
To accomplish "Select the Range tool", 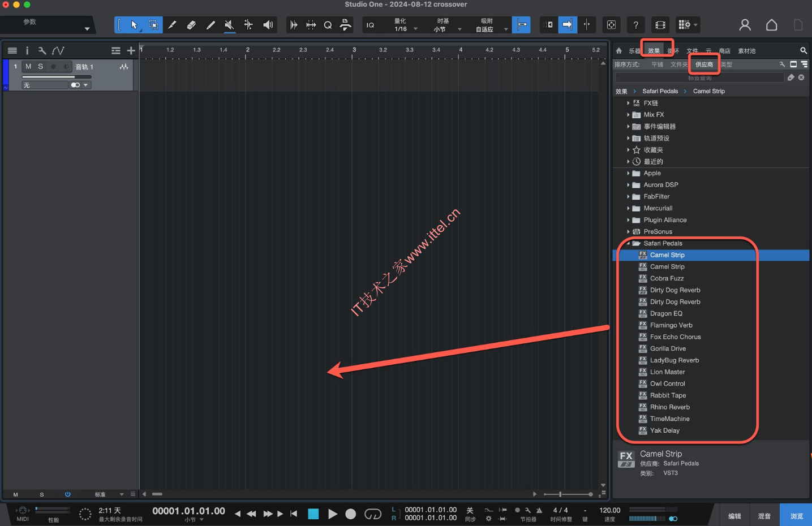I will tap(153, 25).
